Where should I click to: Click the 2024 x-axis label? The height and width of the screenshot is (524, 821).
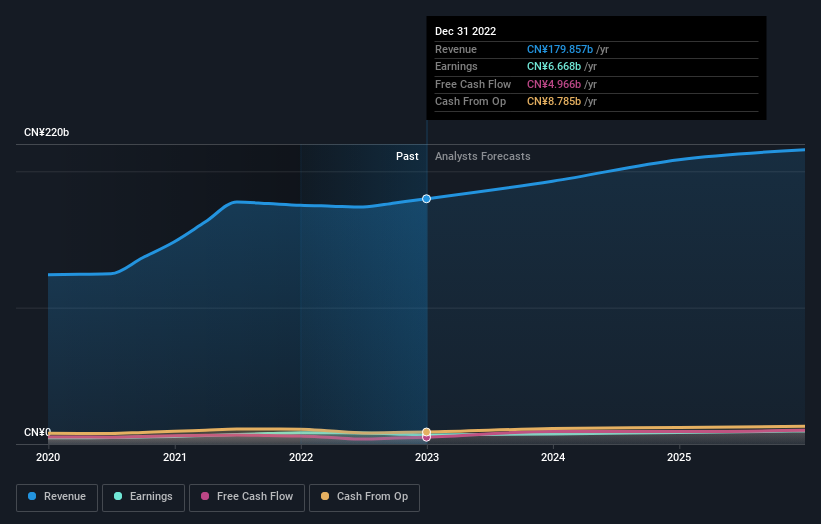coord(553,458)
